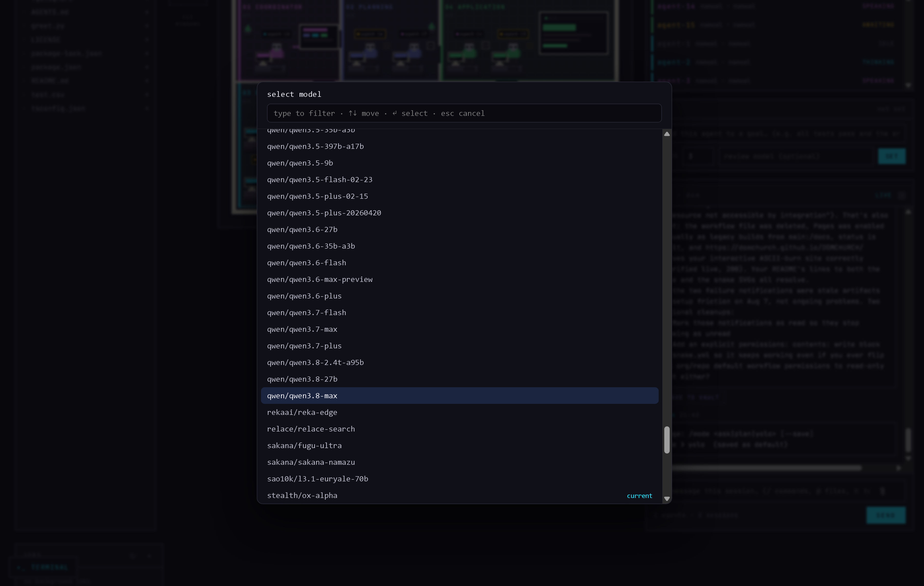This screenshot has height=586, width=924.
Task: Pick sao10k/l3.1-euryale-70b model
Action: pyautogui.click(x=459, y=479)
